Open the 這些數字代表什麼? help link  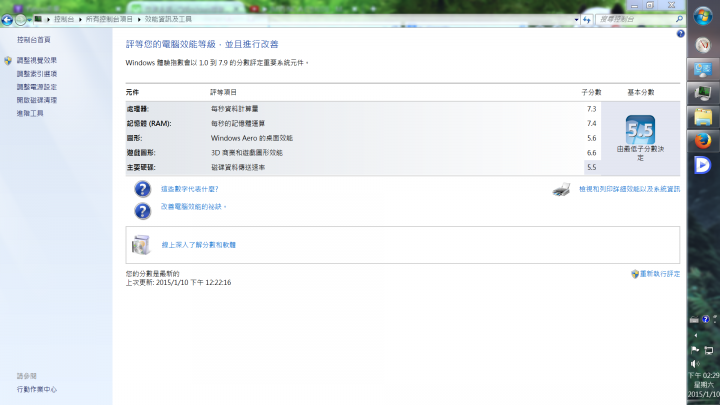(x=189, y=189)
